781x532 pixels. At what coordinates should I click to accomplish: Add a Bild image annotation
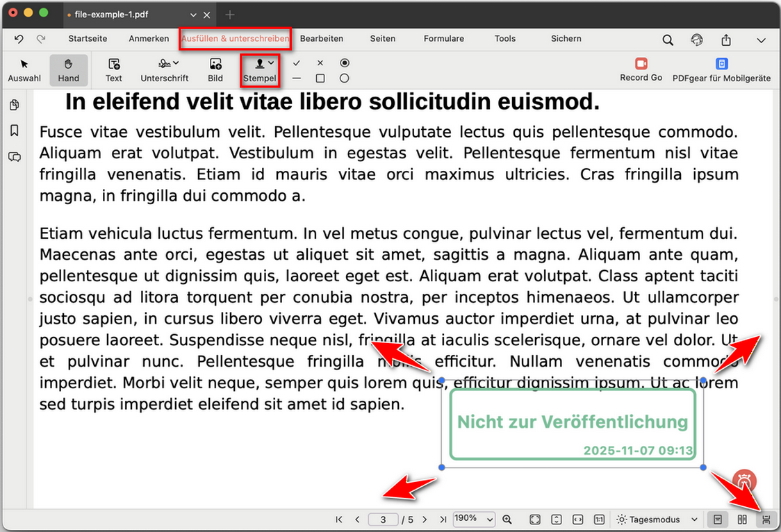click(215, 69)
